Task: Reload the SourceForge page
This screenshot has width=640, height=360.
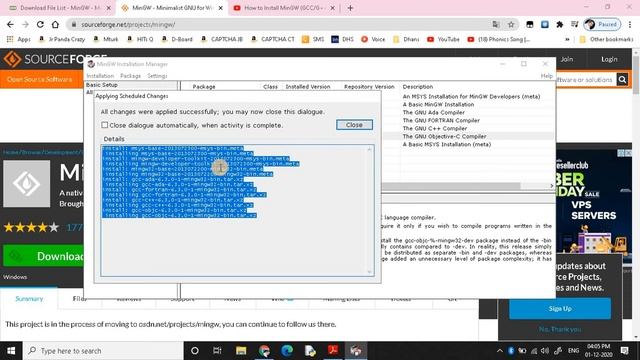Action: [x=40, y=24]
